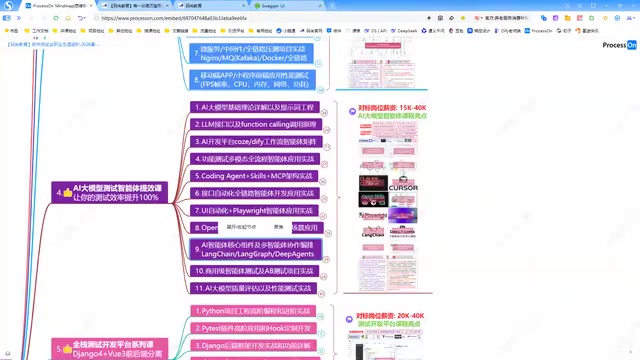Select the UI automation Playwright node

pyautogui.click(x=254, y=211)
